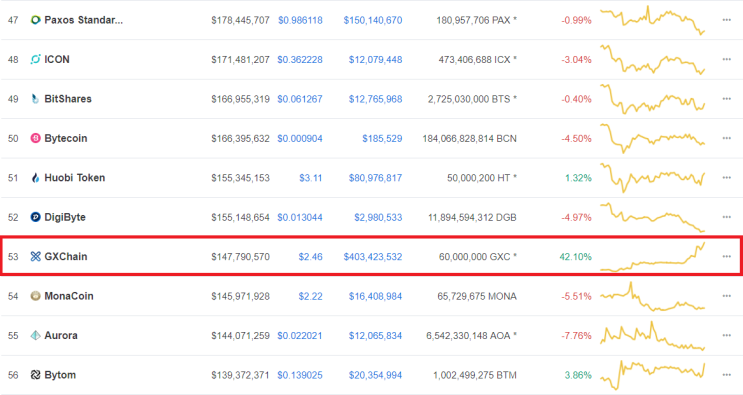This screenshot has height=395, width=743.
Task: Open more options for Aurora row
Action: pyautogui.click(x=726, y=335)
